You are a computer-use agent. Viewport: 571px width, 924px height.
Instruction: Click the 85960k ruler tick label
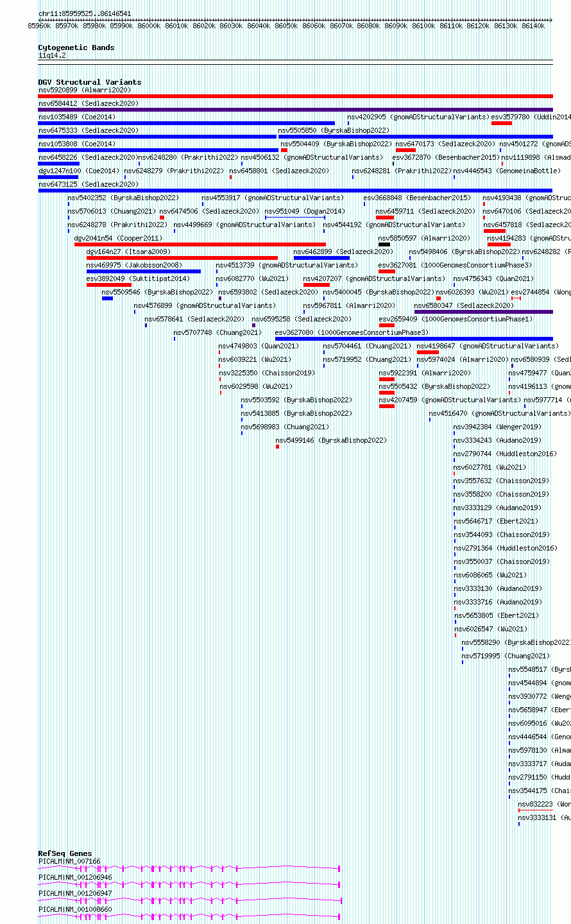39,26
